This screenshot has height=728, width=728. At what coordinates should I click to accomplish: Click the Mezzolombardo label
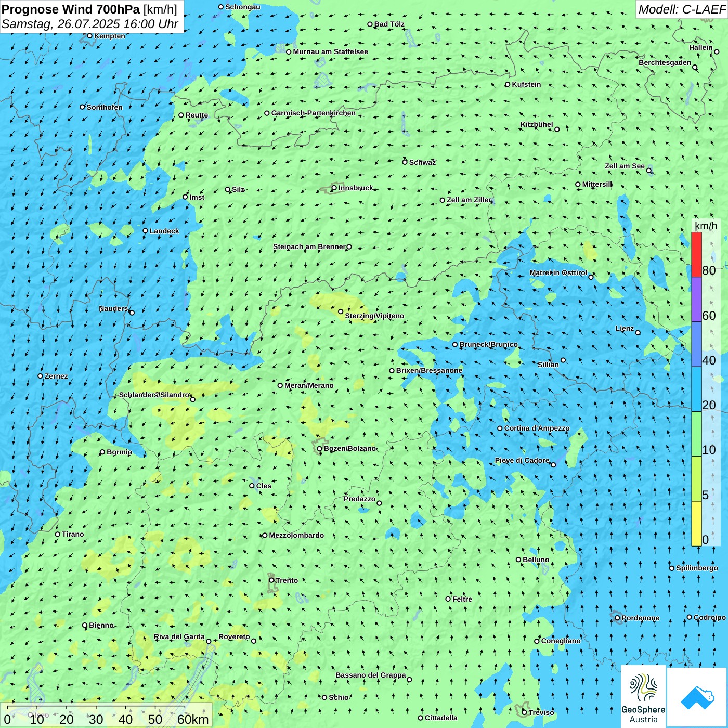click(x=296, y=535)
